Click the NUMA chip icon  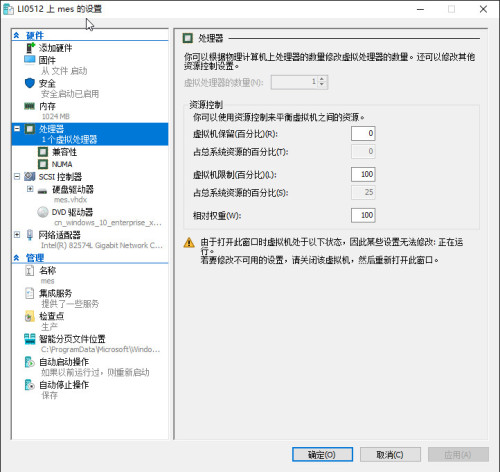(43, 164)
